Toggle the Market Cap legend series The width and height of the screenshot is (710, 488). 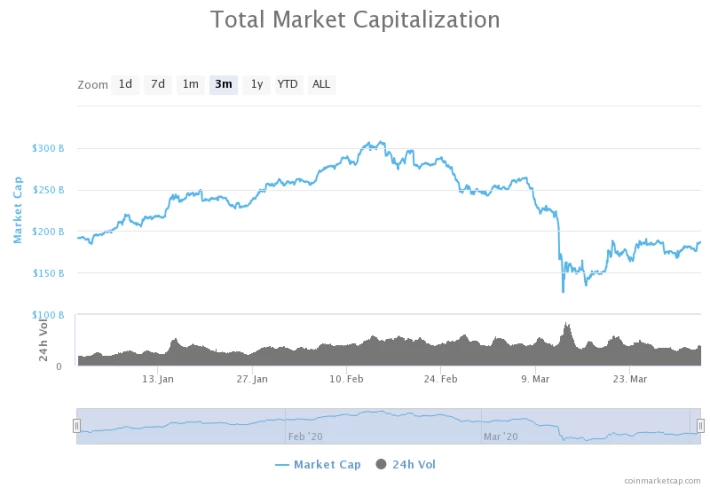(318, 464)
